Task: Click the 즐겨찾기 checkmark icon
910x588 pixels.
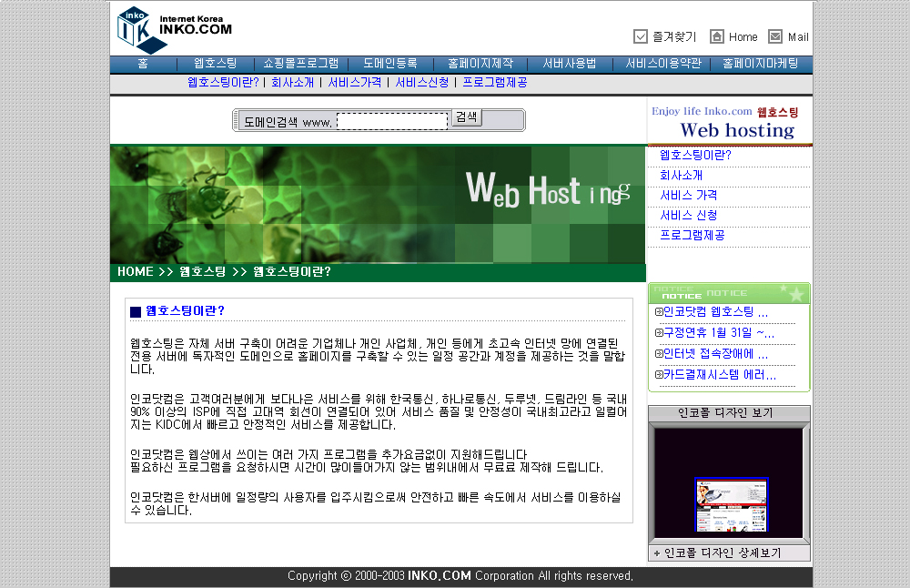Action: click(x=641, y=36)
